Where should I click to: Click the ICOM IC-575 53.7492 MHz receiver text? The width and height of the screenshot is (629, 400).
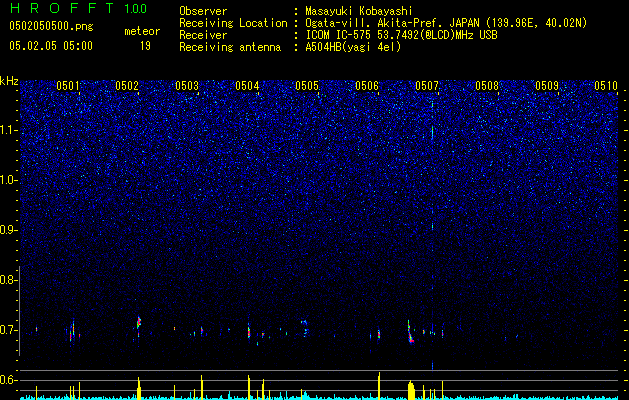point(401,35)
